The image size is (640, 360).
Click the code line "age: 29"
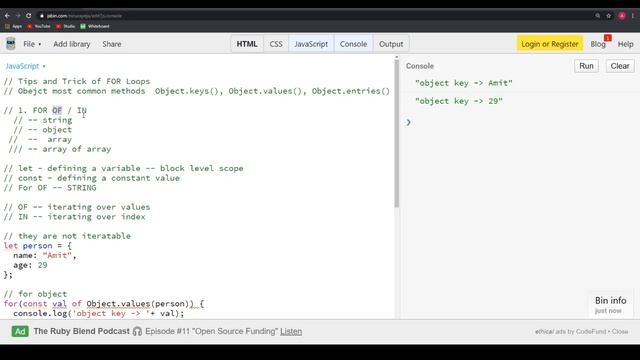30,265
